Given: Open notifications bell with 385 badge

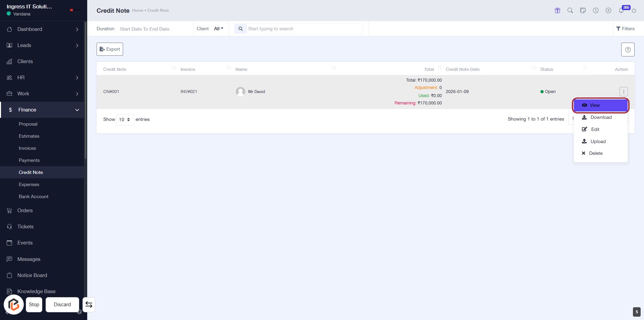Looking at the screenshot, I should pyautogui.click(x=621, y=10).
